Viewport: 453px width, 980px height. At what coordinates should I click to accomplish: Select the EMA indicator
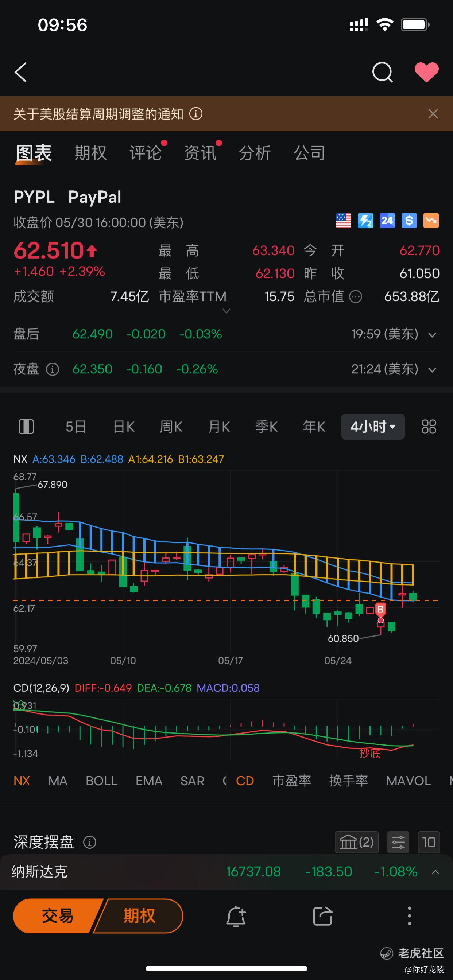149,781
